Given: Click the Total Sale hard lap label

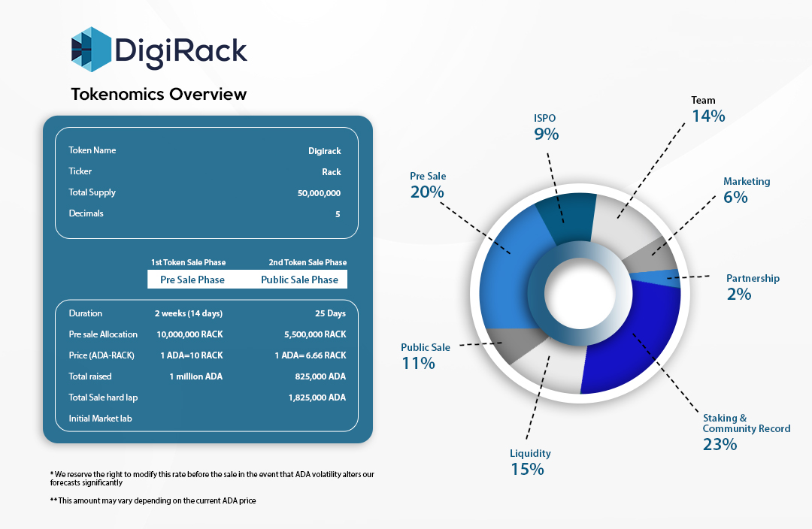Looking at the screenshot, I should click(x=103, y=398).
